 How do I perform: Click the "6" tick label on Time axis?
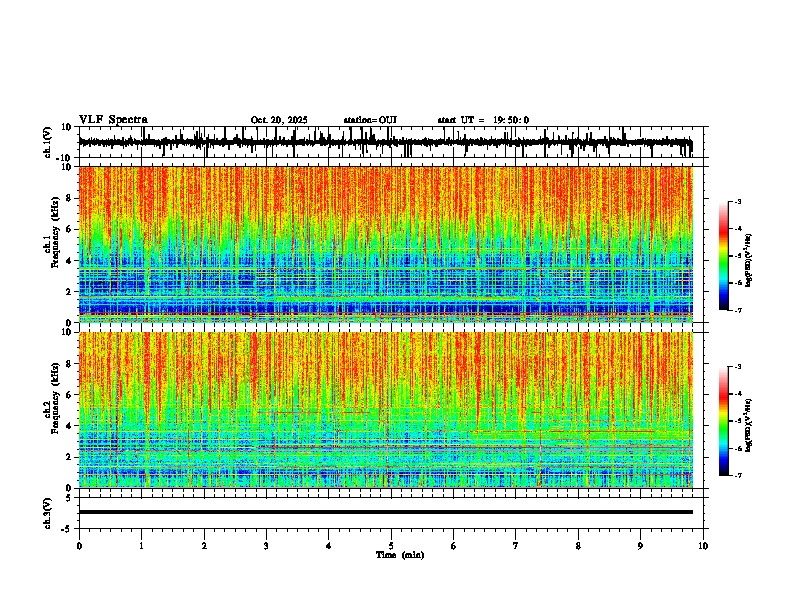(453, 546)
